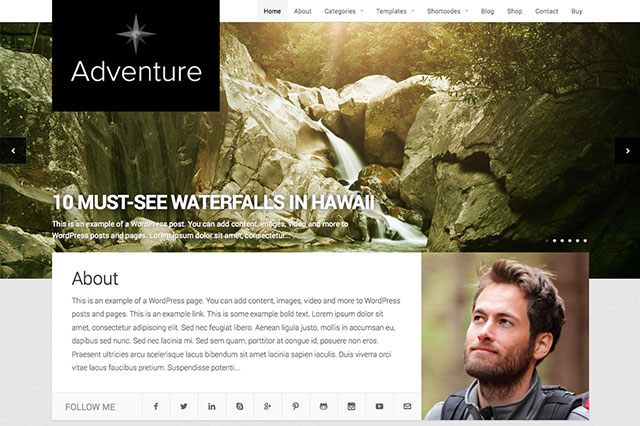Click the Adventure compass logo
The width and height of the screenshot is (640, 426).
point(136,55)
